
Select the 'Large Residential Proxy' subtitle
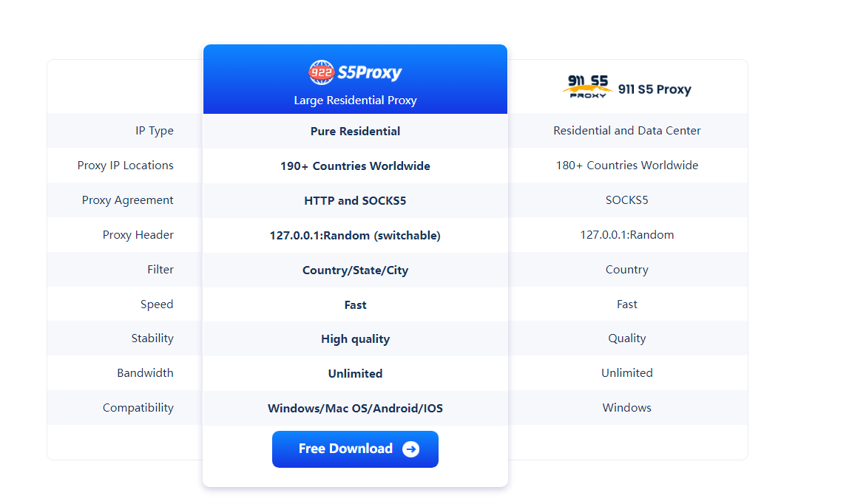355,101
